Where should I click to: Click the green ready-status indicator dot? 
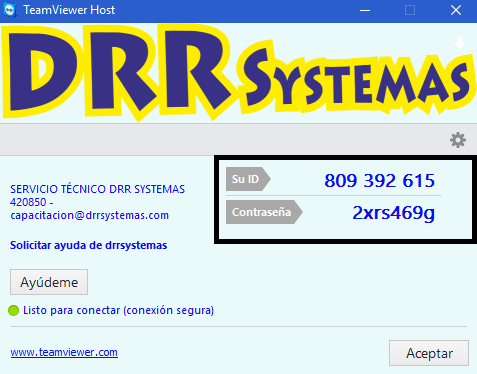(x=13, y=310)
